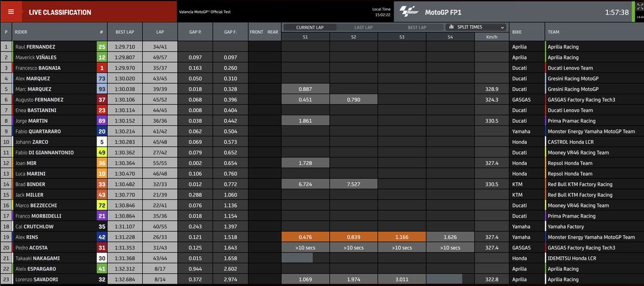Select rider Jack MILLER
Screen dimensions: 644x286
(29, 195)
